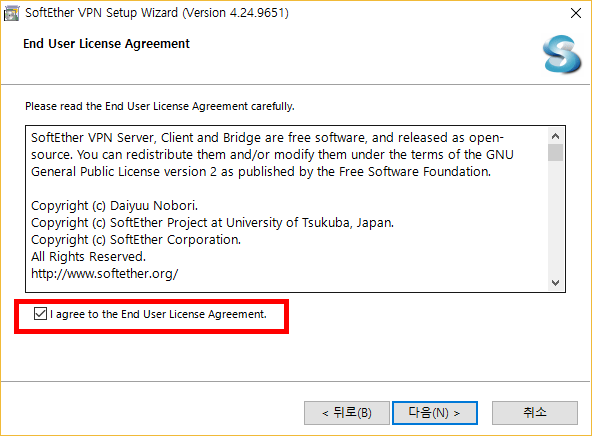Viewport: 592px width, 436px height.
Task: Close the SoftEther VPN Setup Wizard window
Action: click(576, 13)
